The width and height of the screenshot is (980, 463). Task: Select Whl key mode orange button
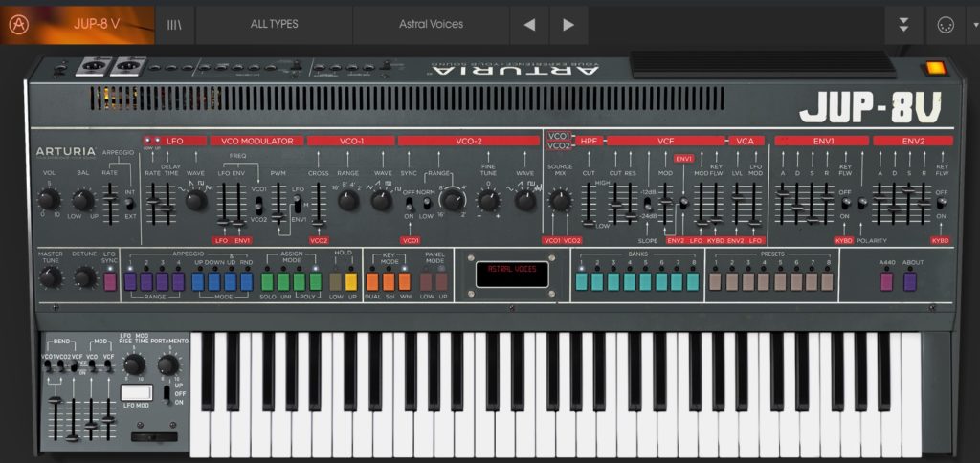(405, 282)
